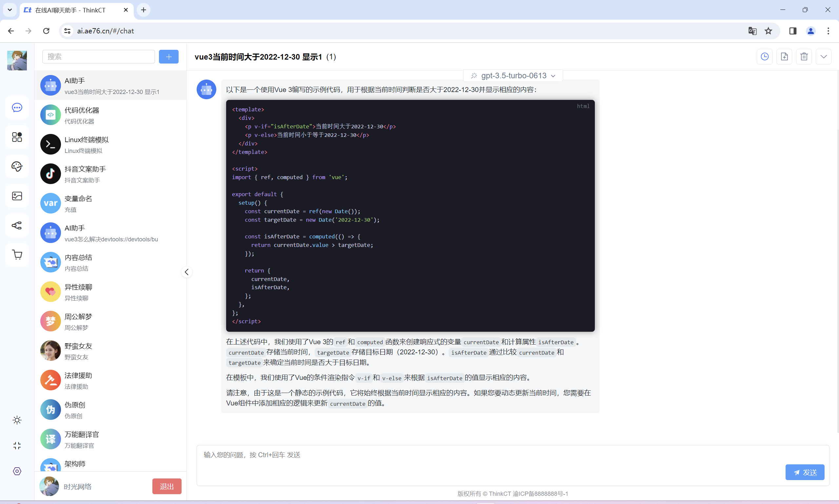Expand header options chevron at top right
This screenshot has width=839, height=504.
824,57
